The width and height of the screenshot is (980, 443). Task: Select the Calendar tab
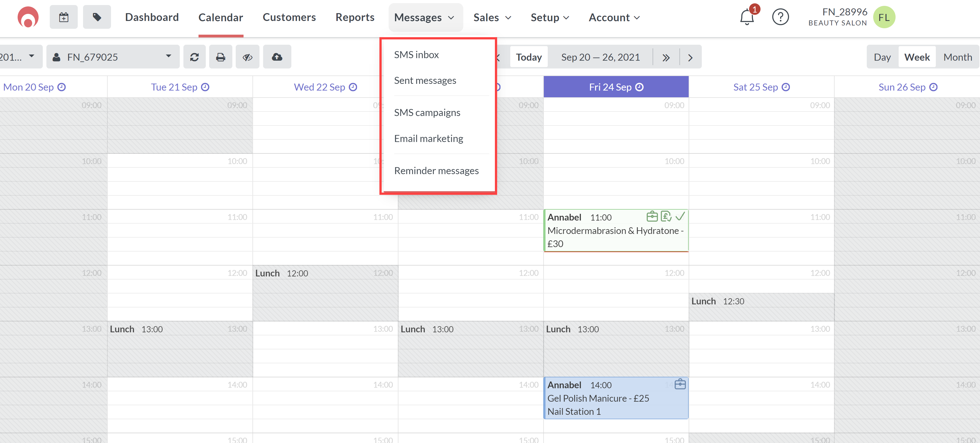[x=221, y=17]
